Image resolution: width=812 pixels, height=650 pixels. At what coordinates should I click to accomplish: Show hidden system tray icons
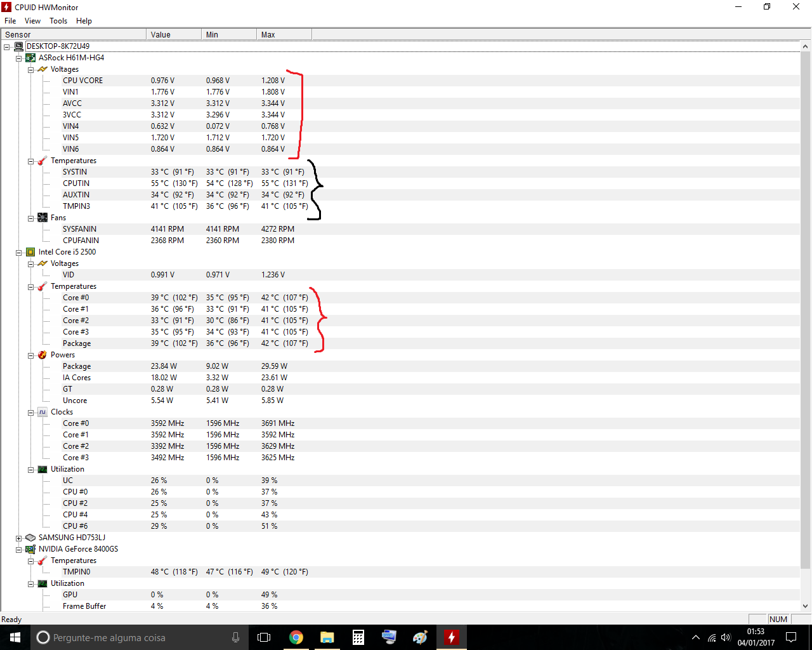click(x=696, y=637)
